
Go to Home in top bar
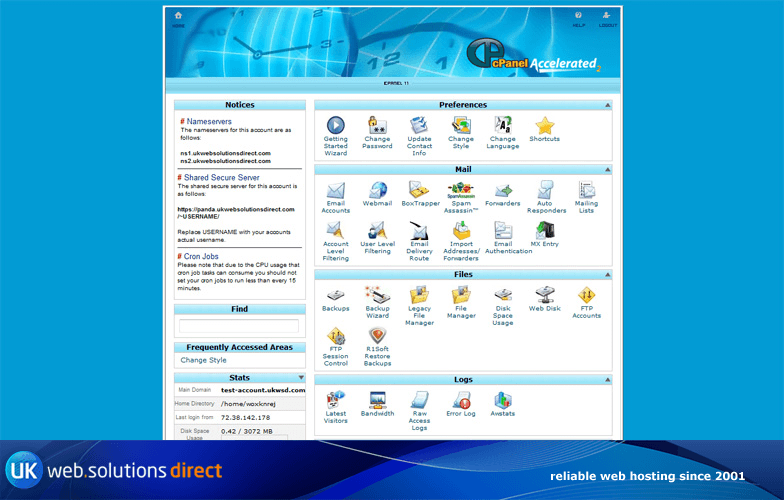(178, 19)
